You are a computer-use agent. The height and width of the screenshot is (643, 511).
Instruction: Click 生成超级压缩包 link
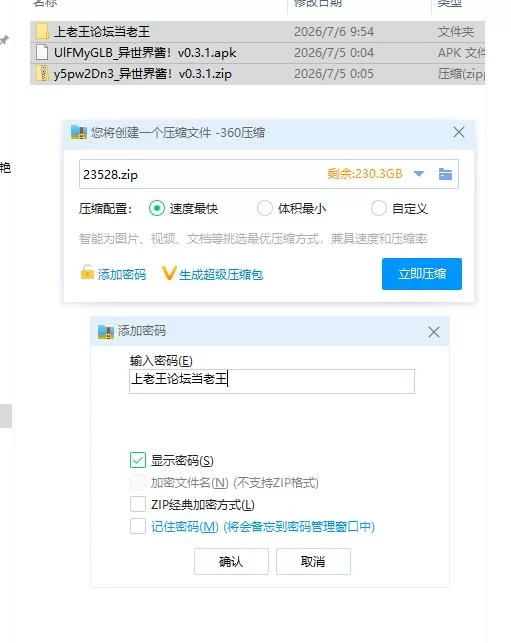point(221,274)
